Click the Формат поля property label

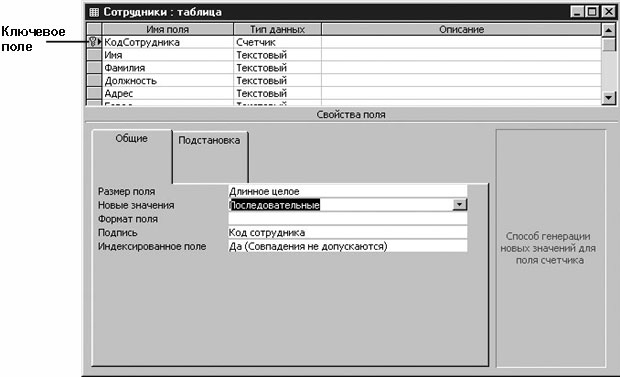pos(128,219)
